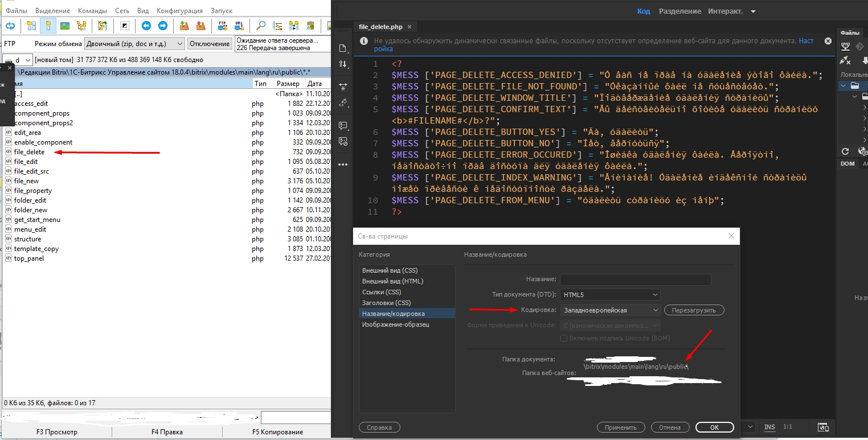Open the view mode dropdown arrow next to 'Интеракт.'
Screen dimensions: 868x440
tap(753, 11)
